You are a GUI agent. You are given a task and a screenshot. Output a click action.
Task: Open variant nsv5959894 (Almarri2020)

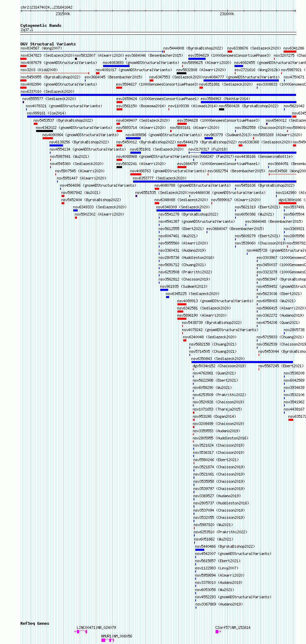(x=220, y=576)
